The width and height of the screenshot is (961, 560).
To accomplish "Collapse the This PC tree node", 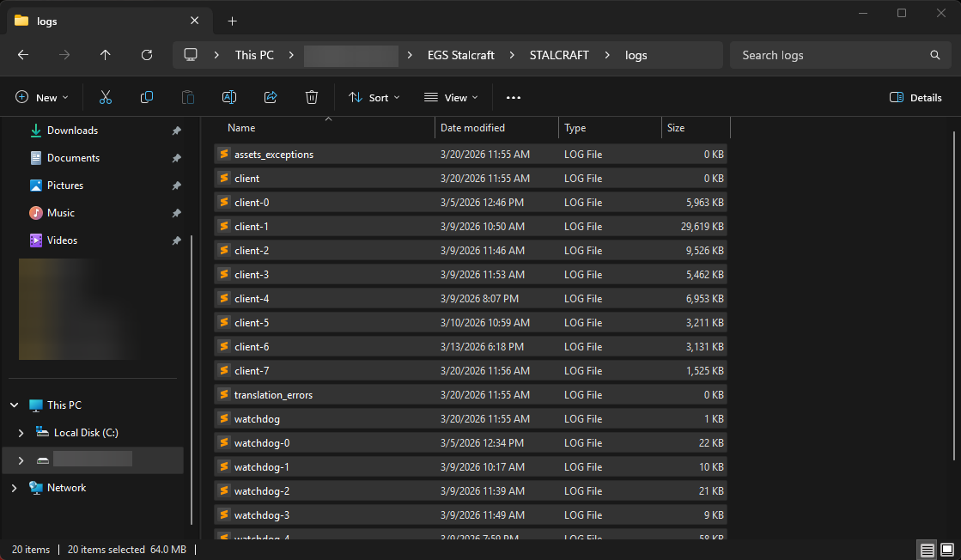I will [x=14, y=405].
